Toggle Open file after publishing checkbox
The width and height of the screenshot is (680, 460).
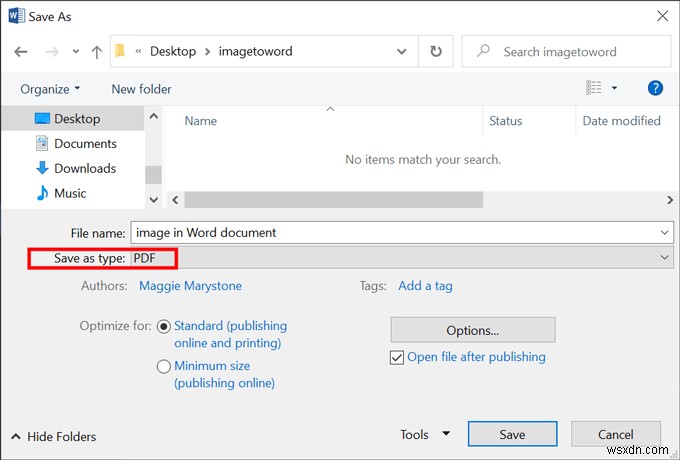point(397,357)
